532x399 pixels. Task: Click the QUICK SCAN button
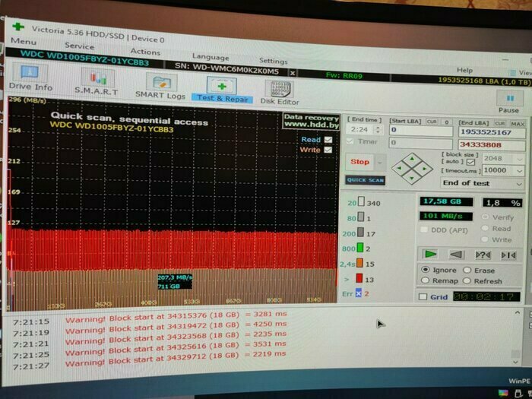coord(365,180)
